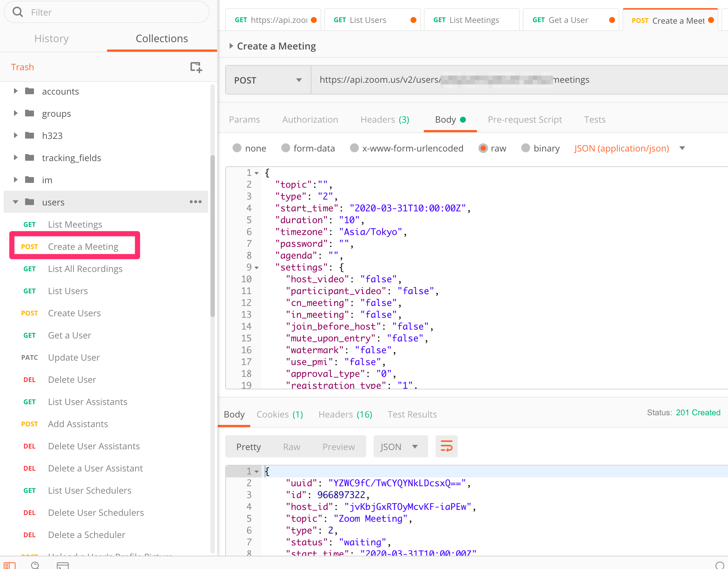Viewport: 728px width, 569px height.
Task: Select the binary body type
Action: point(526,148)
